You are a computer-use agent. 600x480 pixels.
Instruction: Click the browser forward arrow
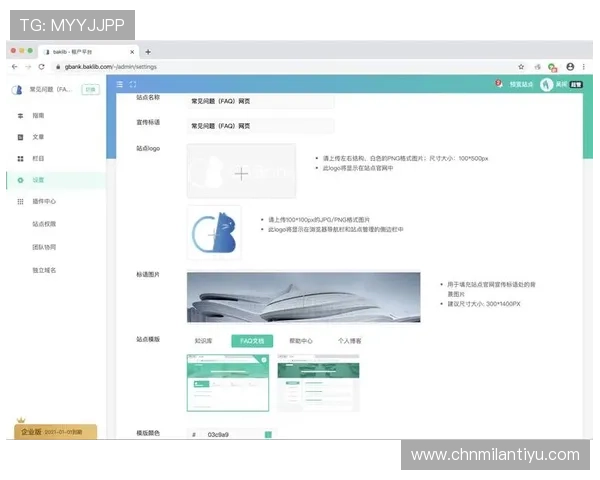(28, 67)
